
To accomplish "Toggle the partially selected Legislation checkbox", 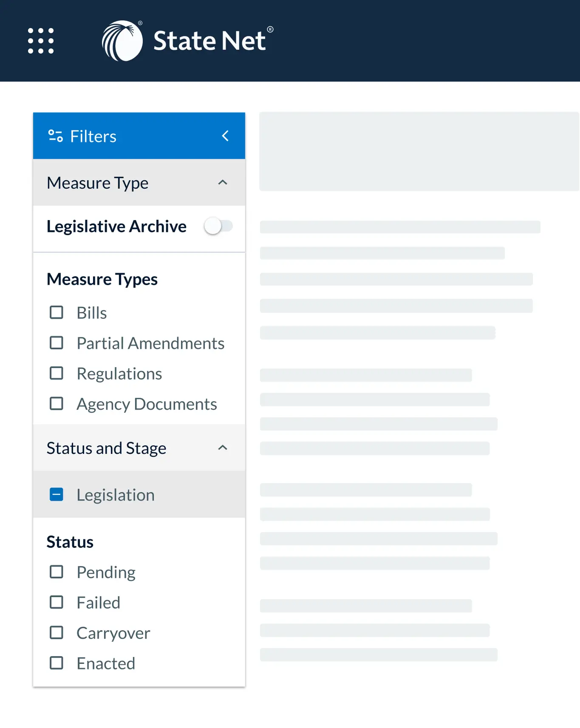I will tap(57, 495).
